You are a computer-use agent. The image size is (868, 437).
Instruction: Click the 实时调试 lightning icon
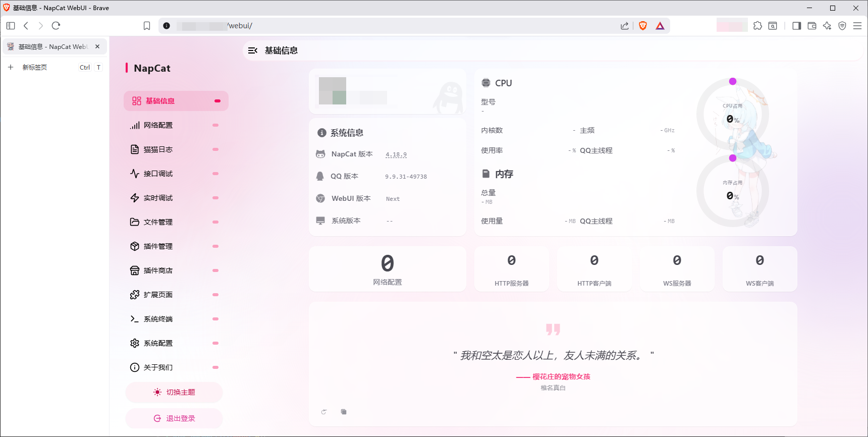(135, 198)
